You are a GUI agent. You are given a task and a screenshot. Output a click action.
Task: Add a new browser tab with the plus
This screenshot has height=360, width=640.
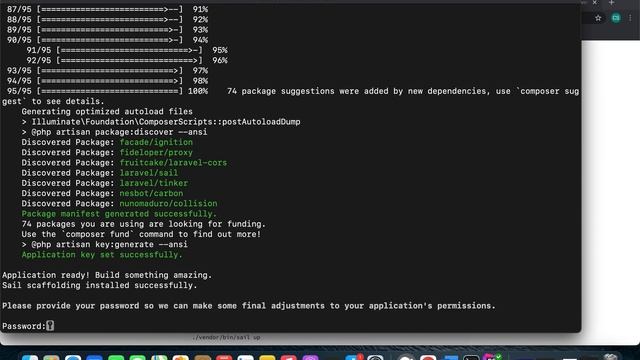coord(611,3)
